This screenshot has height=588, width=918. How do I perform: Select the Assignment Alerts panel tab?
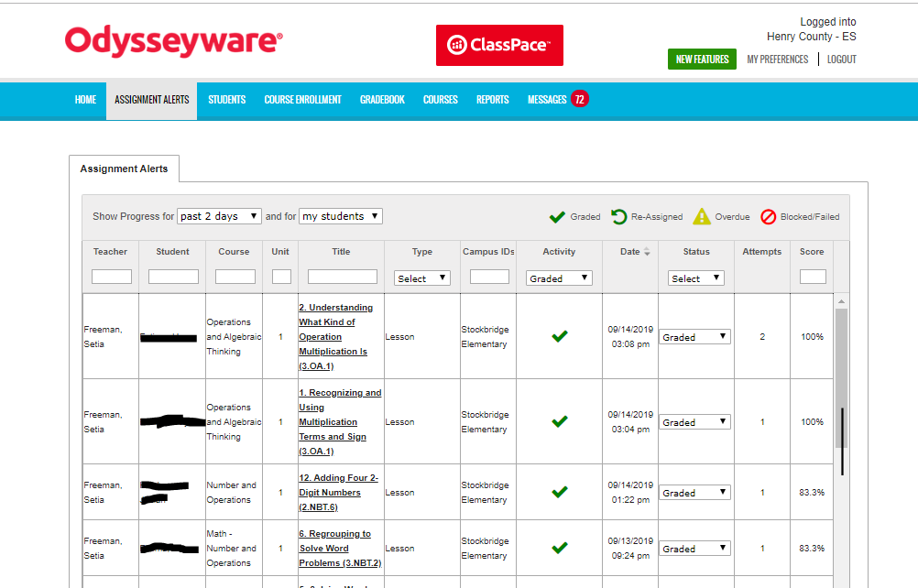tap(124, 169)
